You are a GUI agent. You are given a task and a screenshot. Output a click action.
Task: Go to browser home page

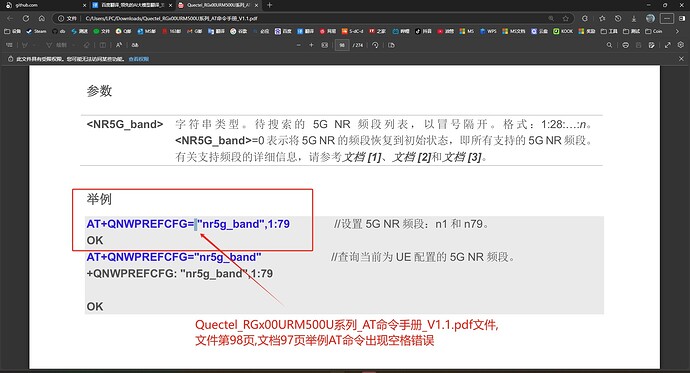click(41, 18)
